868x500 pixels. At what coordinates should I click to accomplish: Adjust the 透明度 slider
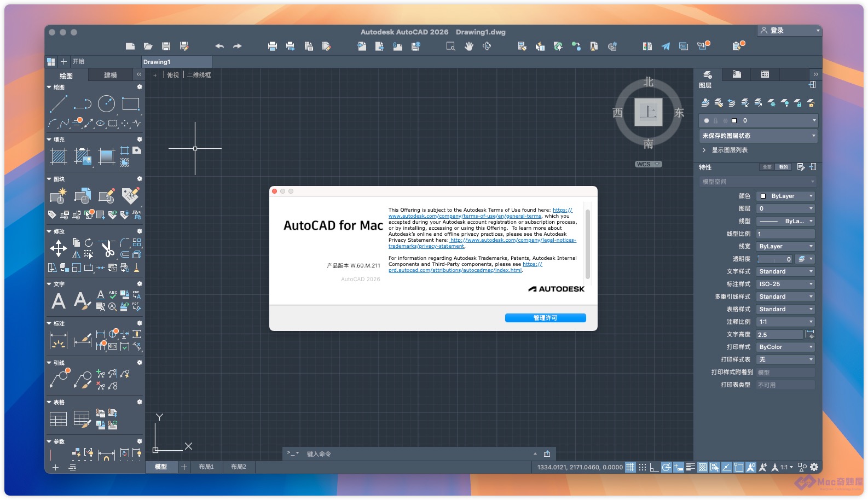776,259
